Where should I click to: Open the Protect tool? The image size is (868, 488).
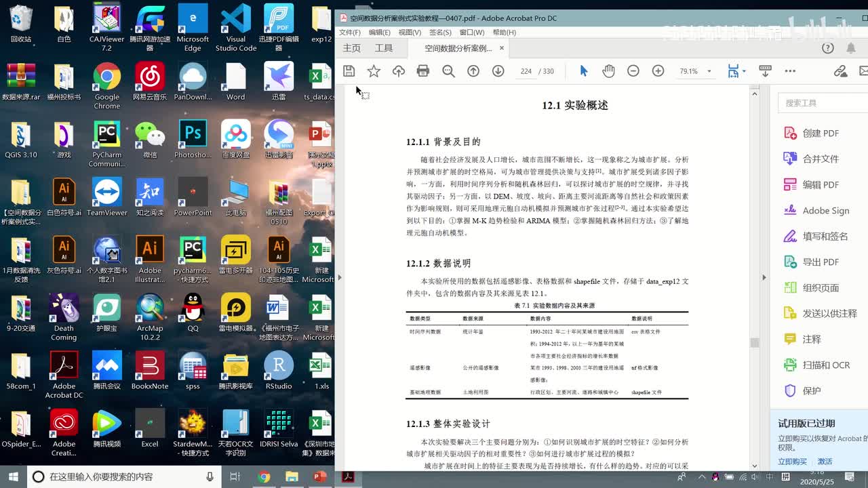point(802,390)
